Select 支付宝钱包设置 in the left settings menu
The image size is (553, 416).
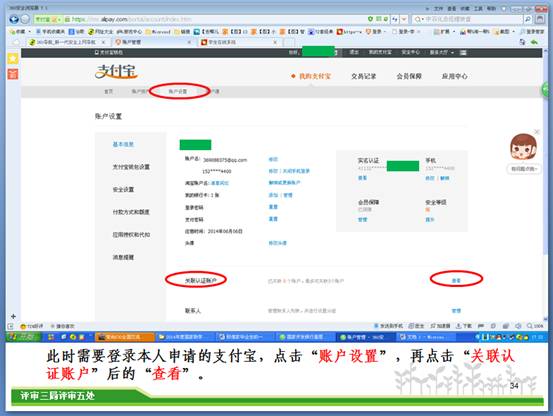(x=131, y=167)
